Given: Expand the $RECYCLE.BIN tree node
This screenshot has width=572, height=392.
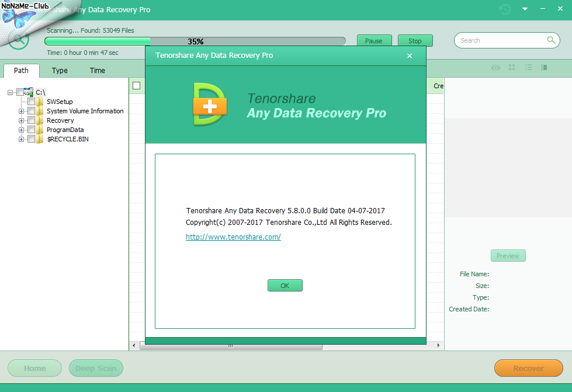Looking at the screenshot, I should click(x=22, y=139).
